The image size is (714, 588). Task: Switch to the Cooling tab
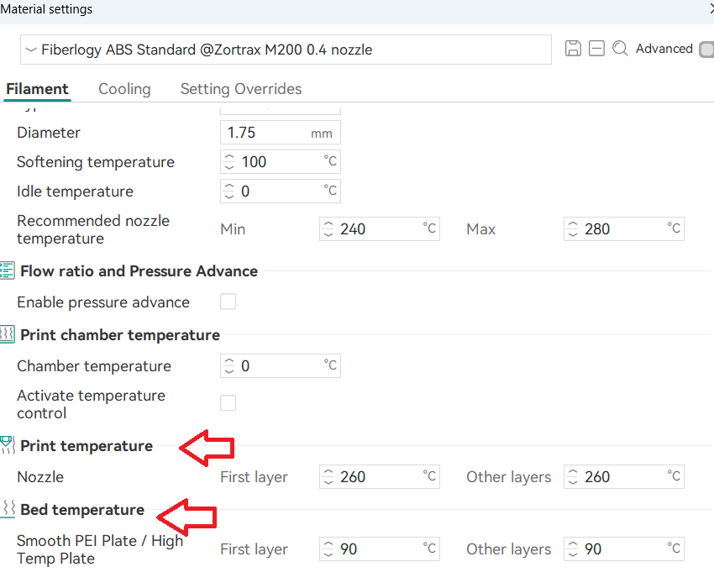click(x=124, y=89)
